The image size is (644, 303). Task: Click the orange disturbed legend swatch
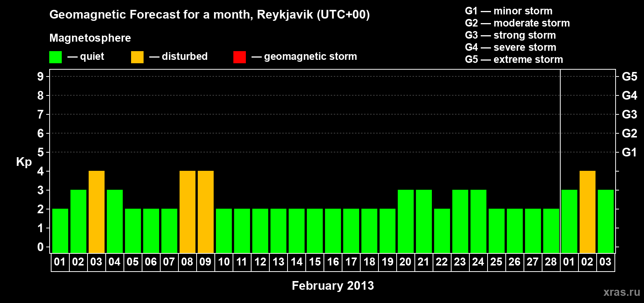[x=137, y=57]
